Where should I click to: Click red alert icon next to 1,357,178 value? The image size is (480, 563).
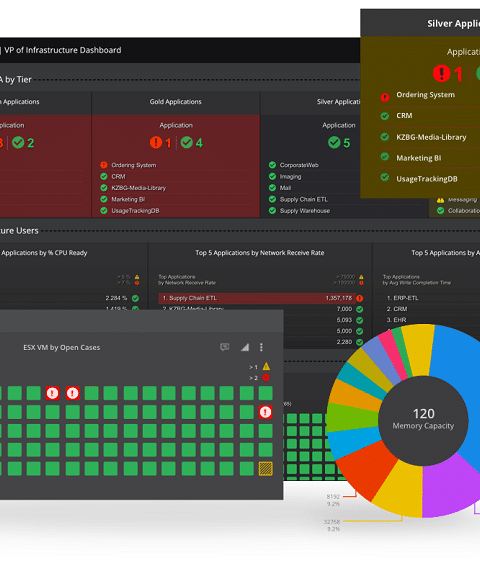(x=359, y=298)
